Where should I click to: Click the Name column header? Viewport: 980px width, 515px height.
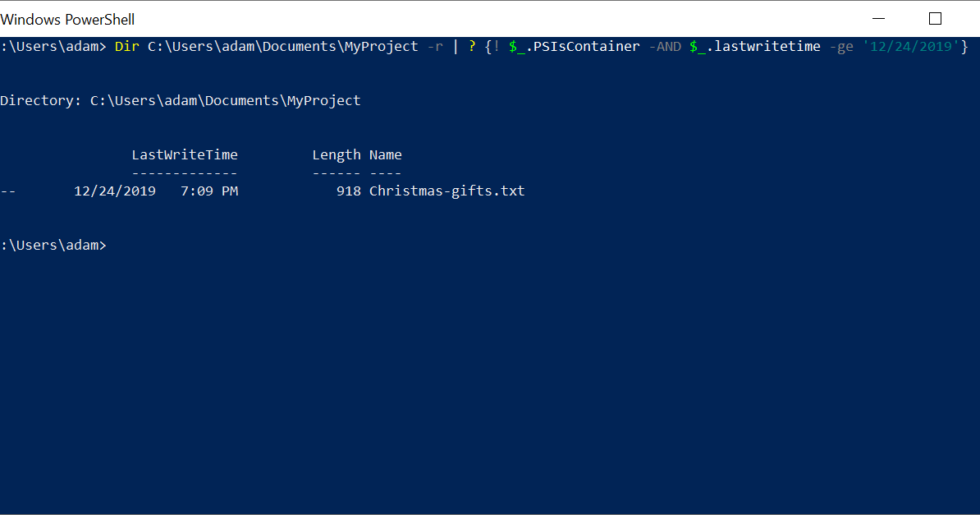tap(385, 154)
